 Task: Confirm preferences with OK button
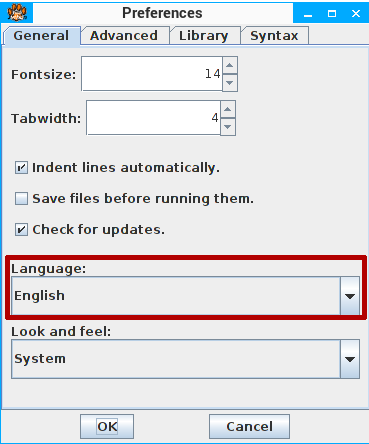pyautogui.click(x=107, y=427)
